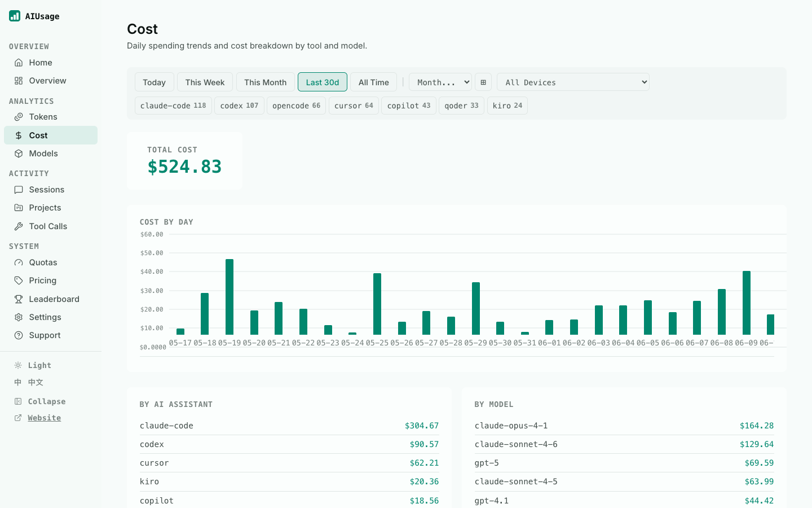Image resolution: width=812 pixels, height=508 pixels.
Task: Toggle the codex filter chip
Action: pos(239,106)
